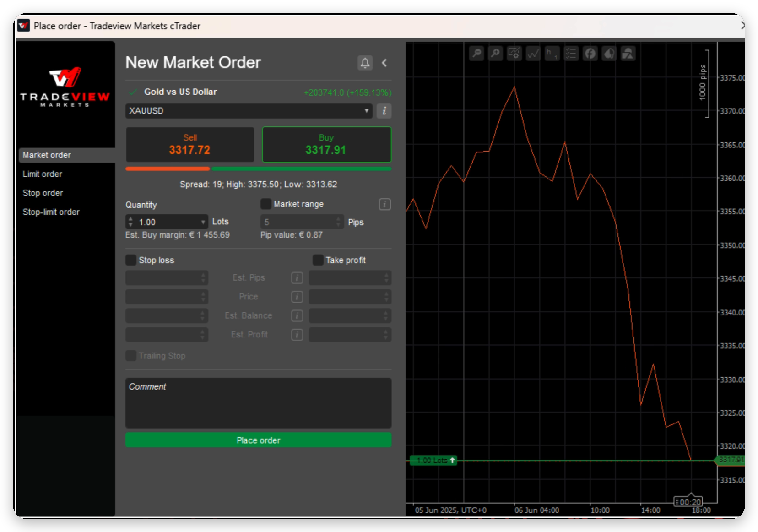This screenshot has width=758, height=532.
Task: Enable the Market range checkbox
Action: click(x=265, y=204)
